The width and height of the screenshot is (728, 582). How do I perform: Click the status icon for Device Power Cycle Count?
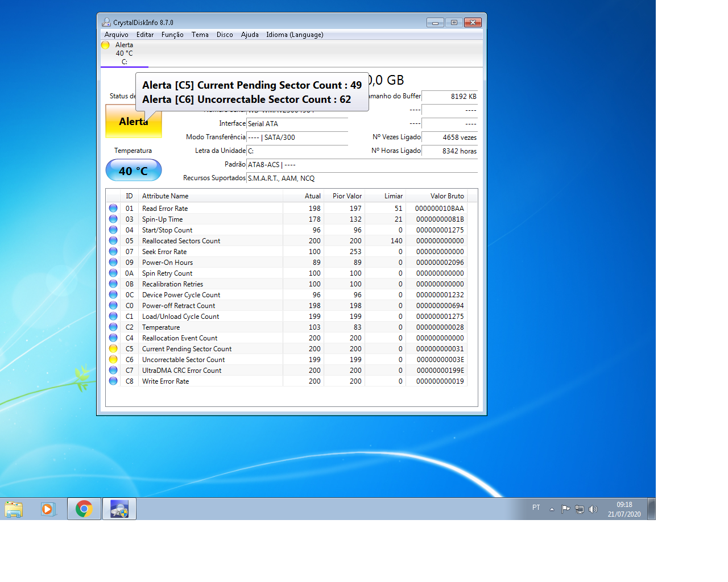[113, 294]
